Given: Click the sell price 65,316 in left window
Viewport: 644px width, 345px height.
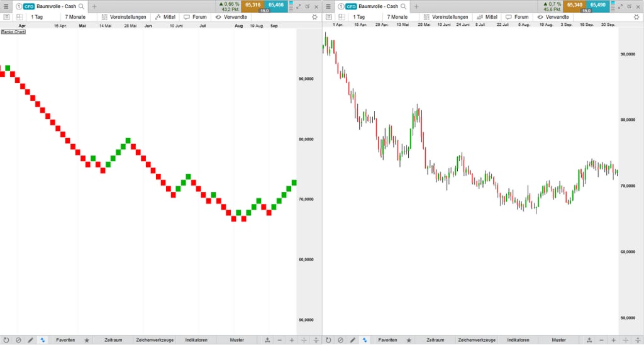Looking at the screenshot, I should point(253,5).
